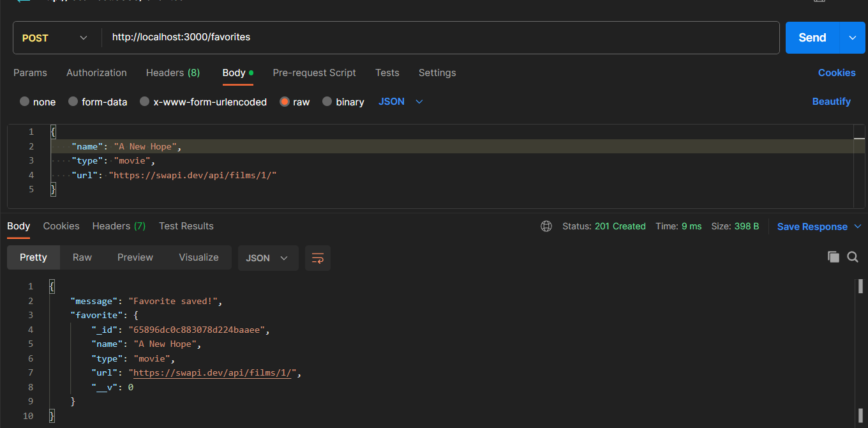Open the response JSON format dropdown
Screen dimensions: 868x428
click(x=267, y=258)
